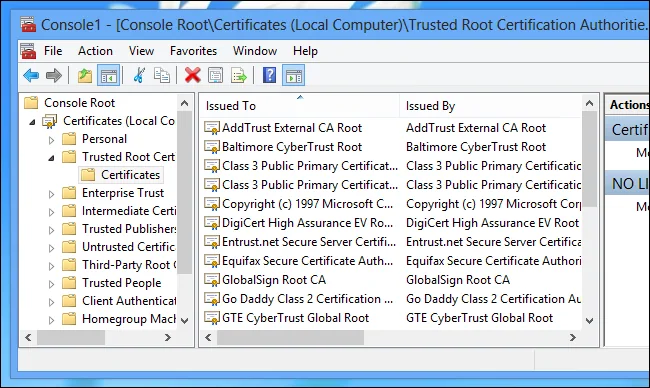The height and width of the screenshot is (388, 650).
Task: Click the Export List toolbar icon
Action: 239,75
